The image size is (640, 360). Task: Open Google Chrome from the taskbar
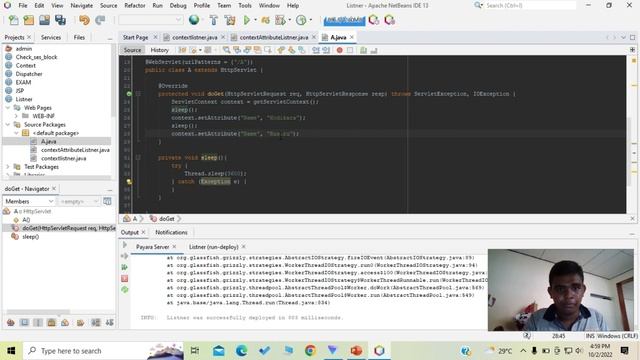coord(310,351)
